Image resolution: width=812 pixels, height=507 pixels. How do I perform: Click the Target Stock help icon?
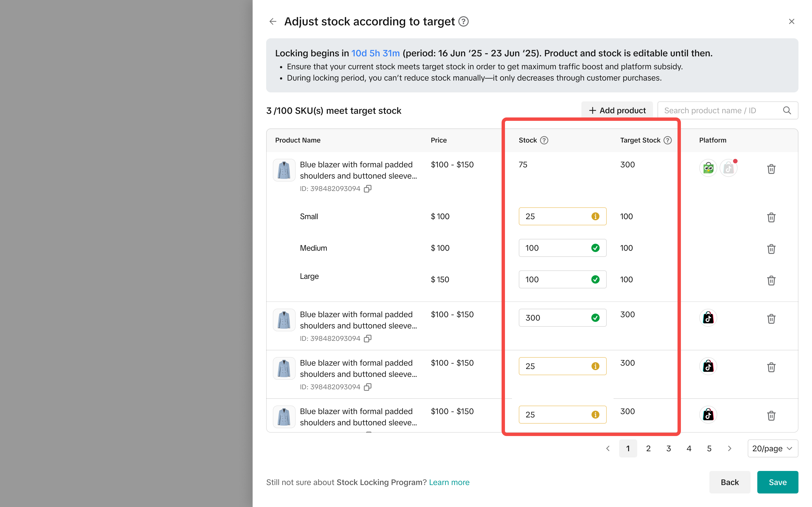coord(667,140)
